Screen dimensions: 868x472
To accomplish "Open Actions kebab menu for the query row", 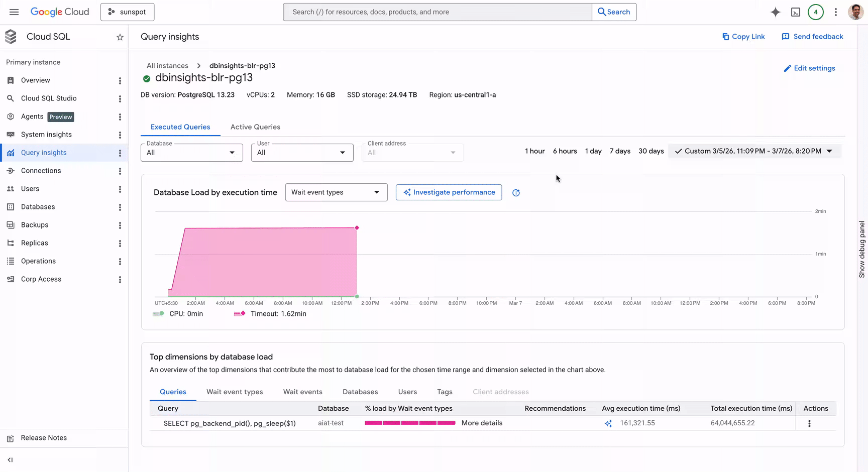I will point(809,423).
